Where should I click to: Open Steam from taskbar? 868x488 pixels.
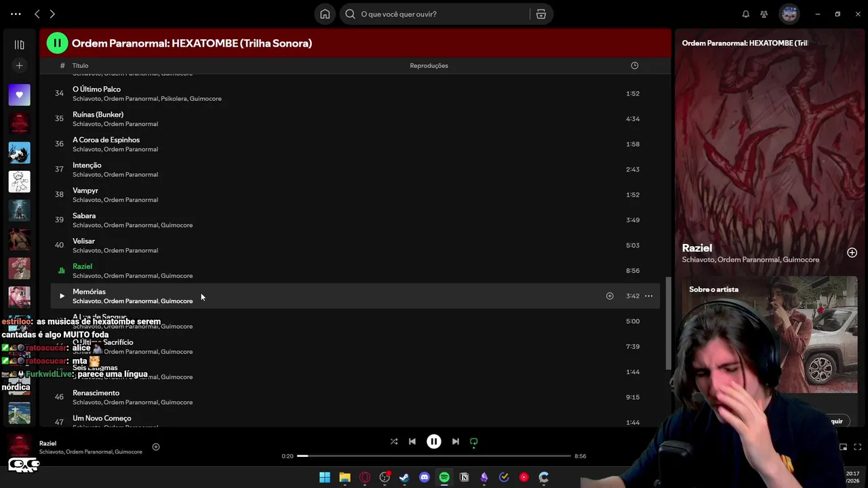pyautogui.click(x=404, y=477)
